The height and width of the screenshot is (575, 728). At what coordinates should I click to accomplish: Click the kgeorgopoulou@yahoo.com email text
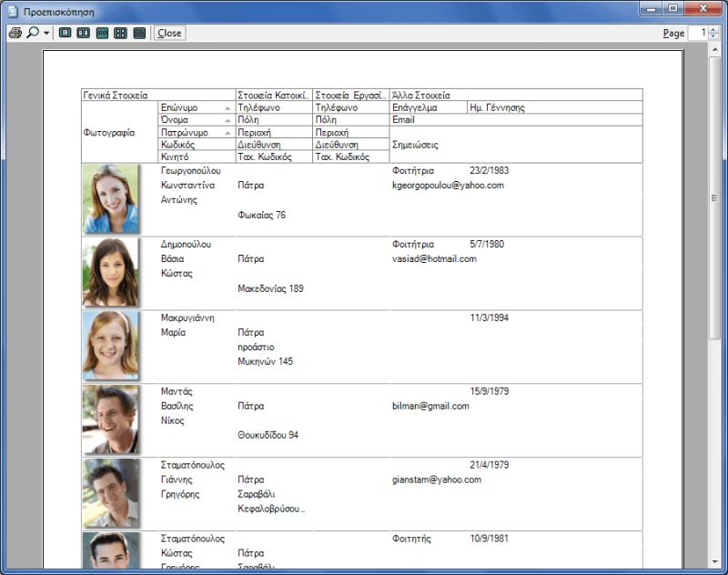[448, 186]
